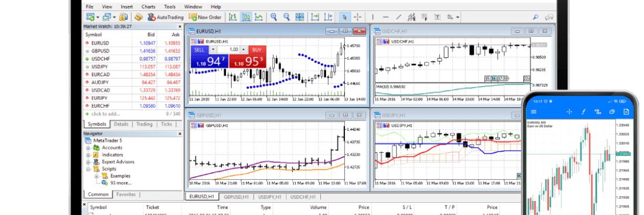Select the cursor pointer tool
Viewport: 644px width, 215px height.
tap(345, 17)
